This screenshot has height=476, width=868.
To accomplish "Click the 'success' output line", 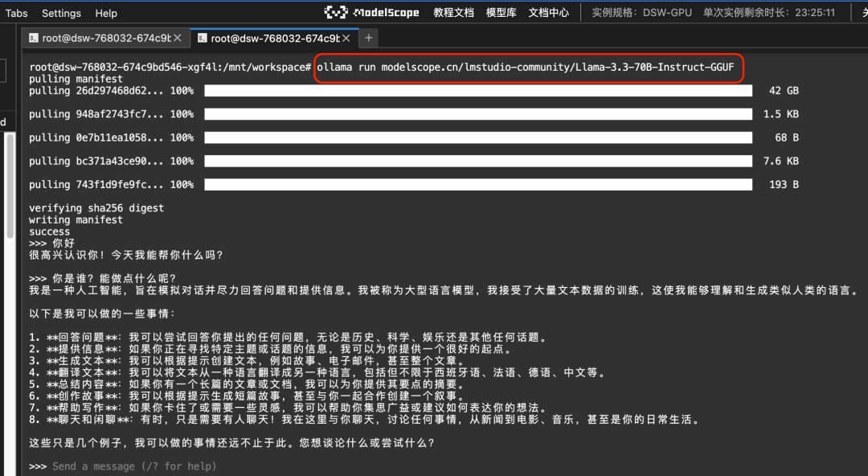I will click(x=49, y=232).
